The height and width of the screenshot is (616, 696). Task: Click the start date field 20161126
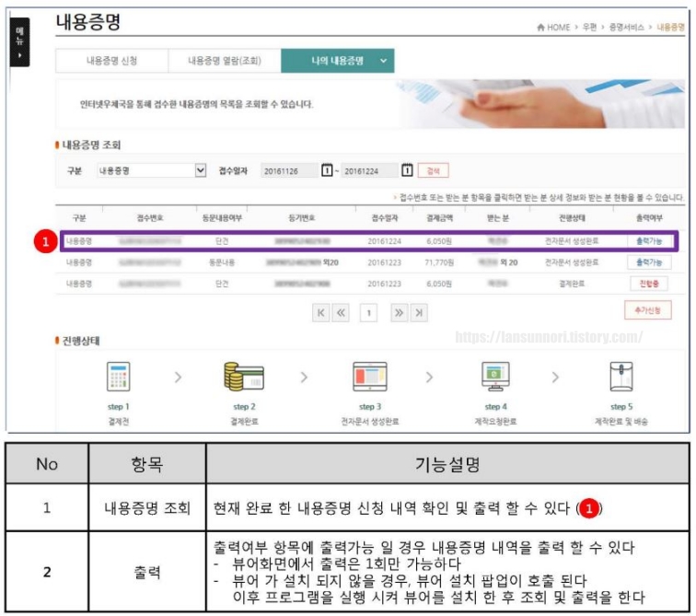[289, 171]
